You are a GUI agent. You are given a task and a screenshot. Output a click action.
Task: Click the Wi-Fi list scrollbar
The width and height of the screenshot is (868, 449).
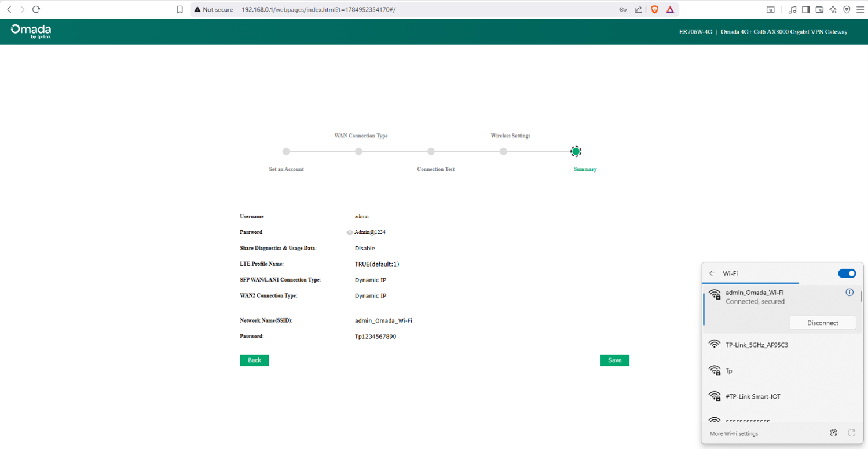[862, 297]
